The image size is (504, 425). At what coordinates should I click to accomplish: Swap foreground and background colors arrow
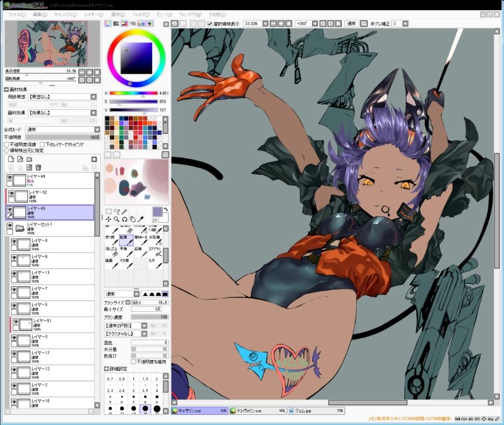click(166, 209)
